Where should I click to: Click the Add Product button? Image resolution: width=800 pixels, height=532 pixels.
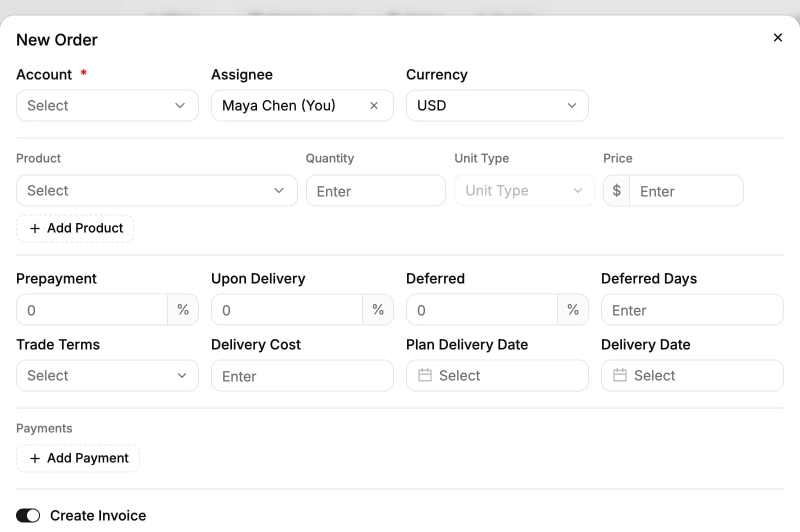(x=75, y=228)
